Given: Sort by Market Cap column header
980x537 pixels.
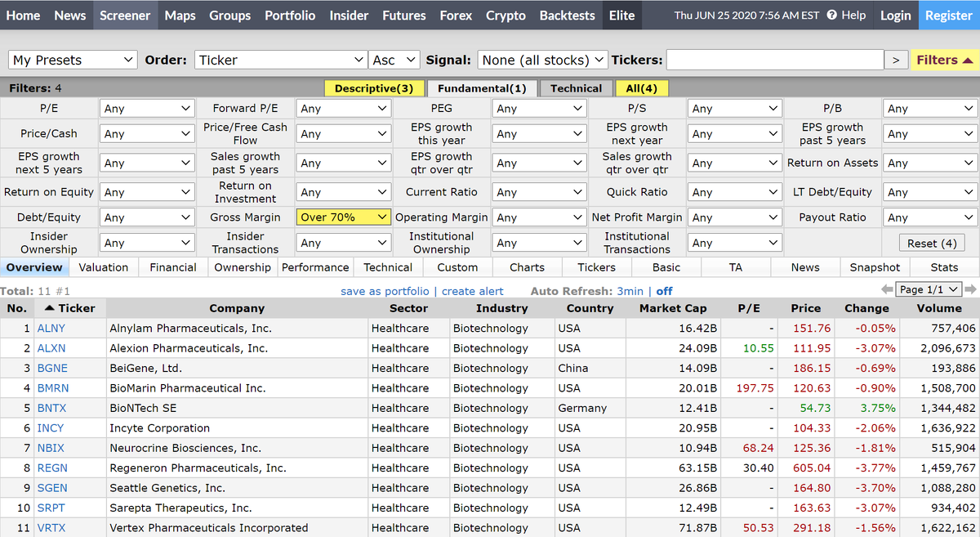Looking at the screenshot, I should click(673, 308).
